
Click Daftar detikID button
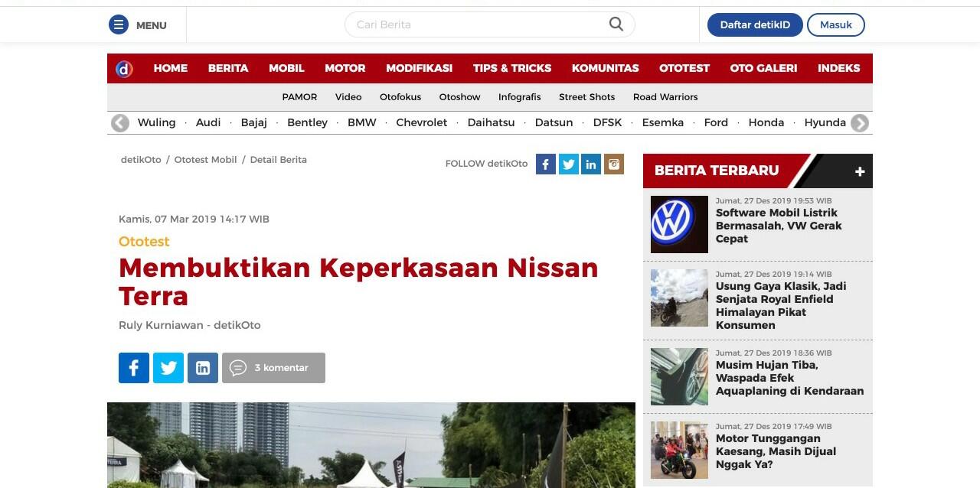pos(755,24)
